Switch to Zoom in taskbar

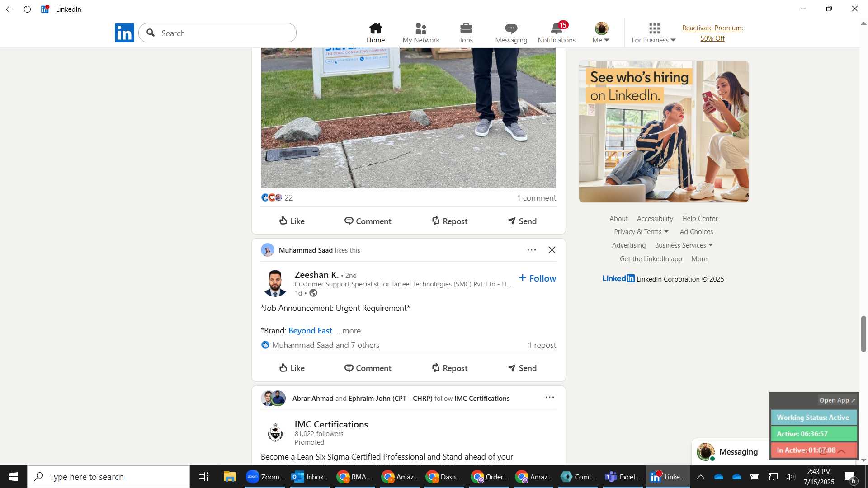265,477
